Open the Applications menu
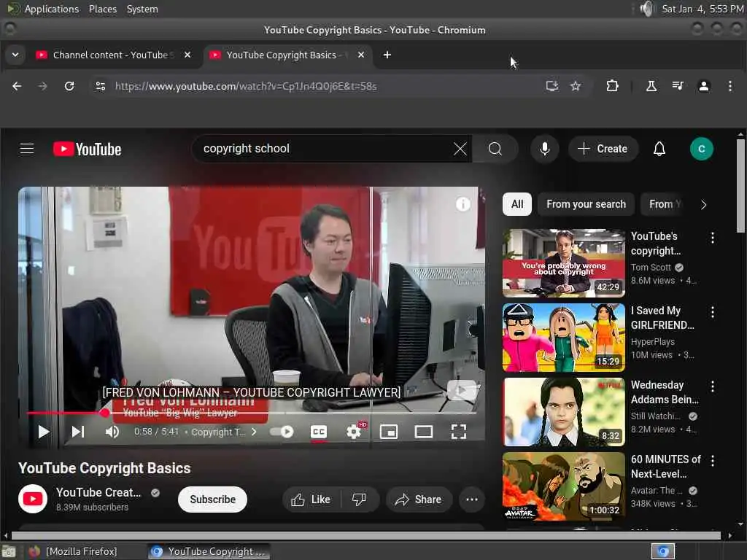The image size is (747, 560). click(x=52, y=9)
